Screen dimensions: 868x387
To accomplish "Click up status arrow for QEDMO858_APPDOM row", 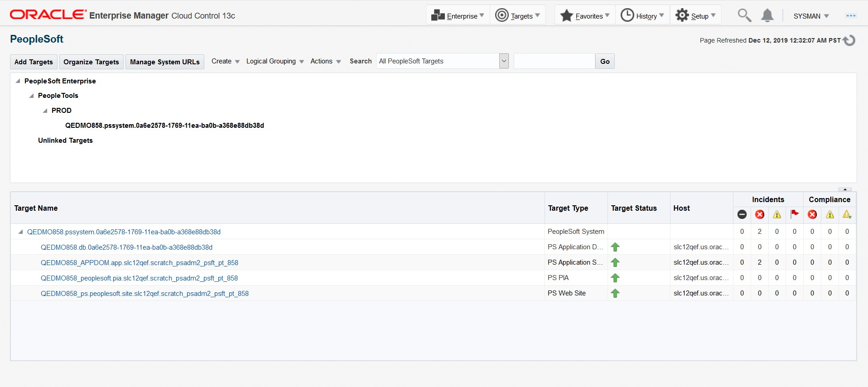I will pos(615,262).
